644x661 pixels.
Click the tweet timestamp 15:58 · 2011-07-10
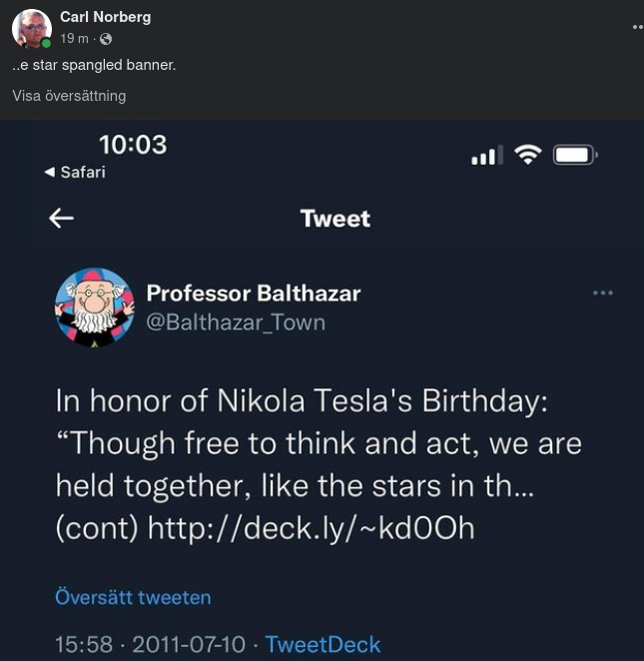coord(153,644)
